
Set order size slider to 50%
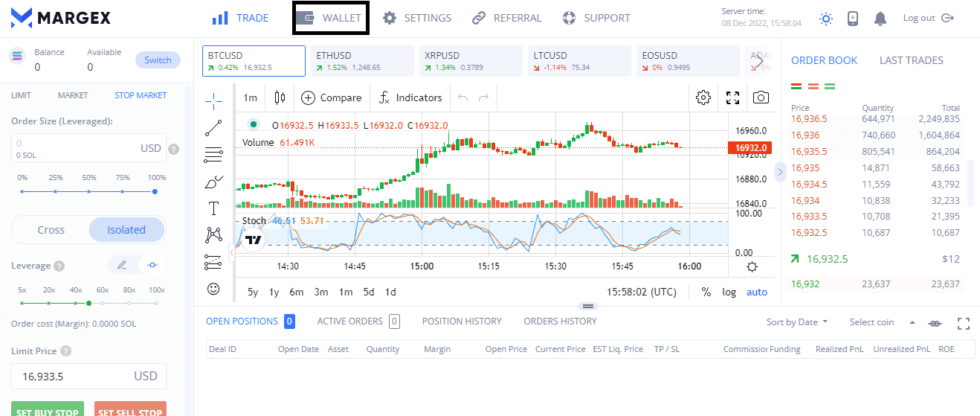[89, 191]
